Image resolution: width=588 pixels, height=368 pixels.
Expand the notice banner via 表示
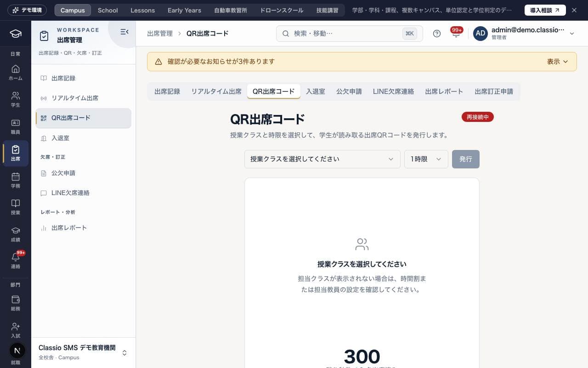[557, 62]
